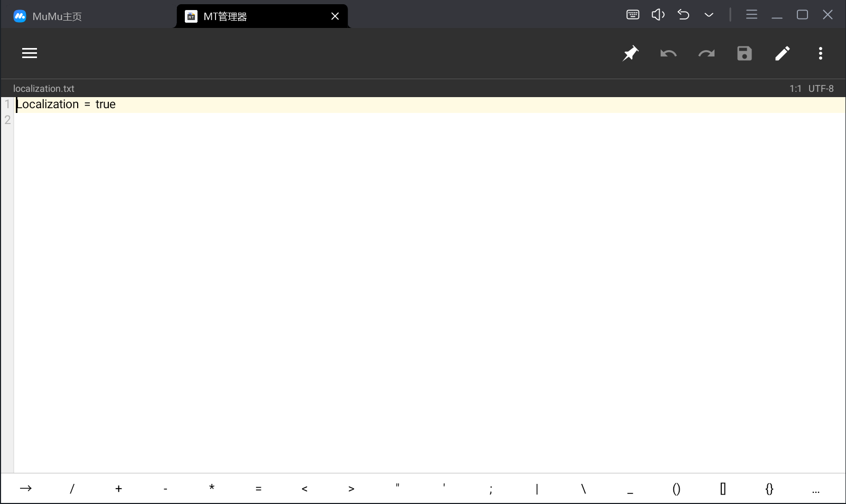Expand the emulator chevron dropdown
Image resolution: width=846 pixels, height=504 pixels.
tap(709, 15)
